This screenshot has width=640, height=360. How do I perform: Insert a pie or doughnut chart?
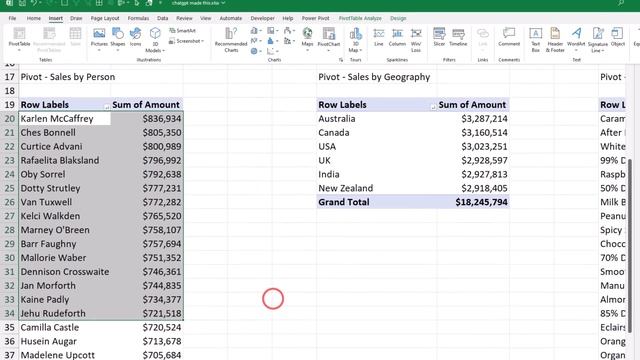click(x=256, y=51)
